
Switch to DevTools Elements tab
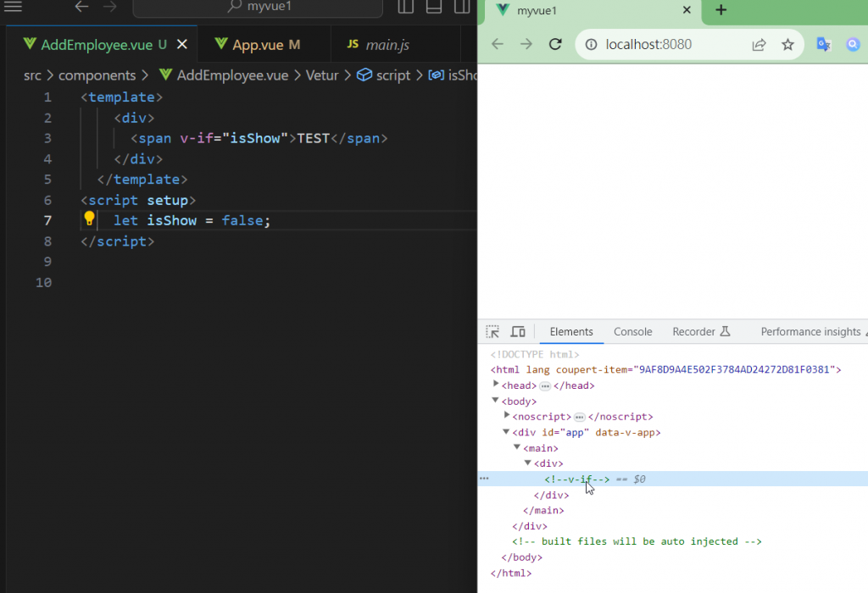pos(571,331)
